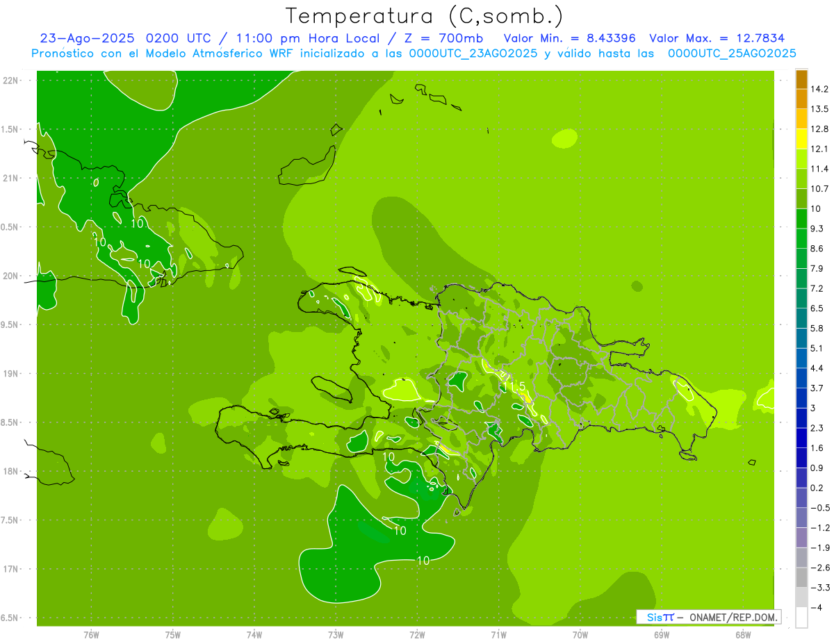Image resolution: width=834 pixels, height=644 pixels.
Task: Select the 5.1 colorbar value
Action: 817,348
